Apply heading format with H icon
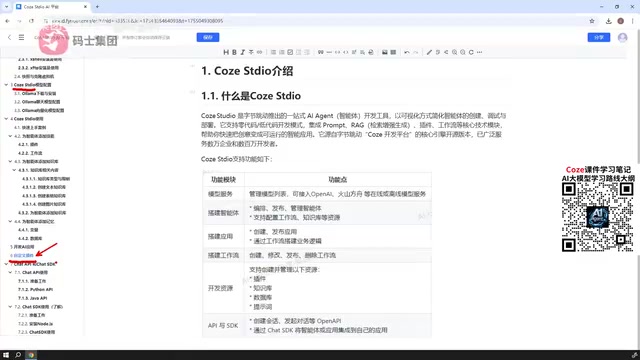Screen dimensions: 640x360 pyautogui.click(x=226, y=52)
